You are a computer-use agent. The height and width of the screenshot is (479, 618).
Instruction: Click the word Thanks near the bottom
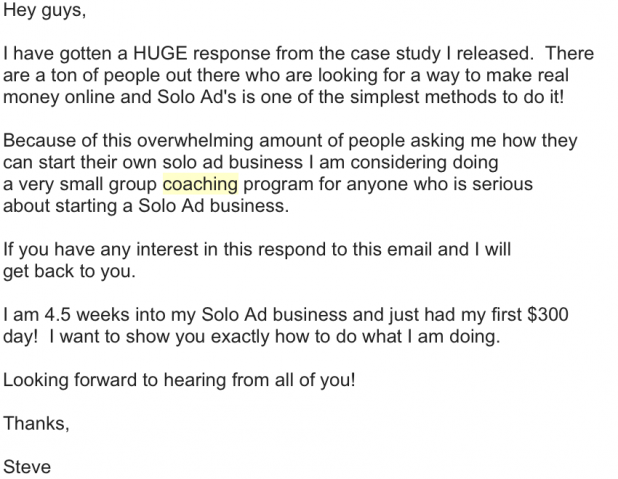36,424
